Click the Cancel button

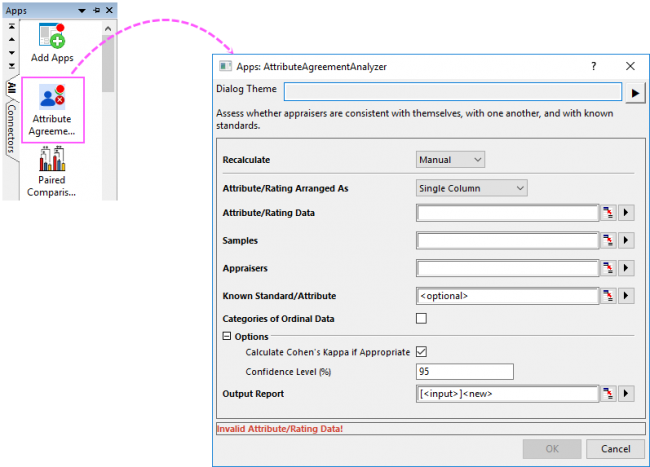(615, 448)
